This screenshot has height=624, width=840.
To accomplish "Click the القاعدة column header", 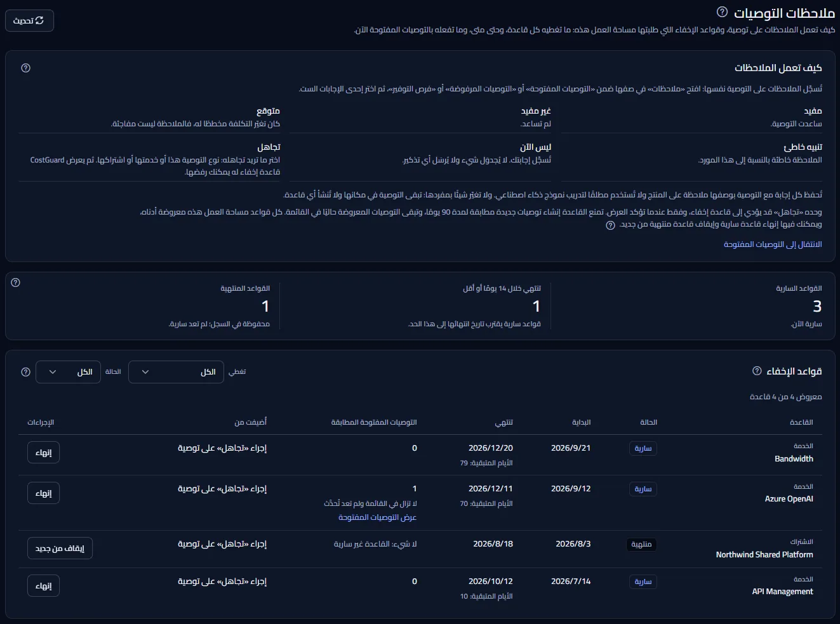I will pos(801,422).
